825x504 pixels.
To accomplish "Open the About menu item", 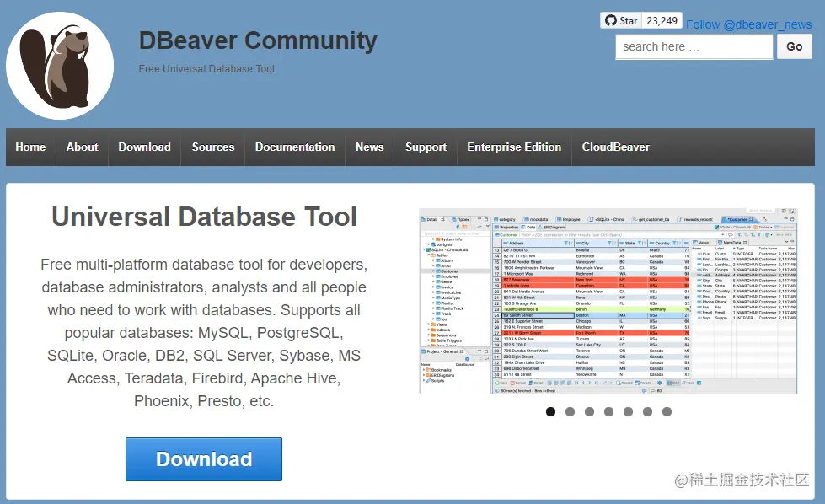I will [x=82, y=147].
